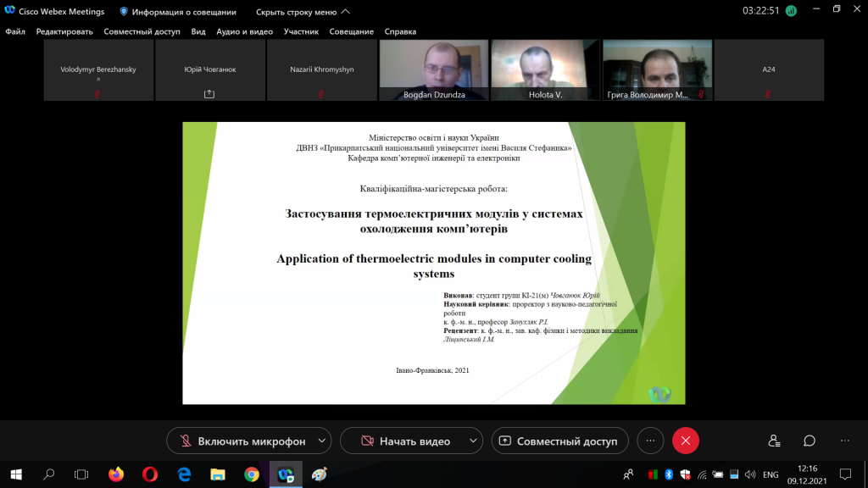Toggle Начать видео to start camera
This screenshot has height=488, width=868.
coord(405,441)
